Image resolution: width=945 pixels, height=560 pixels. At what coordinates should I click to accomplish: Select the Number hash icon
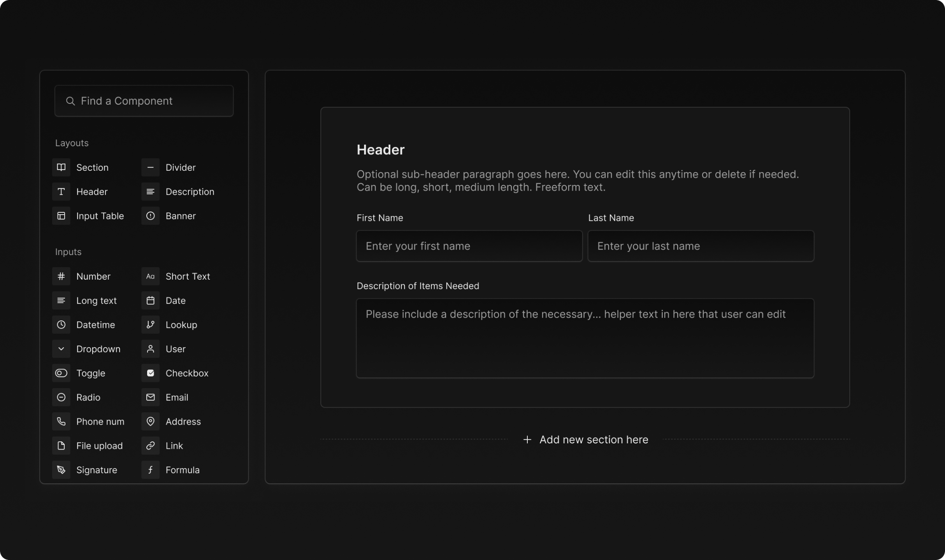[x=61, y=276]
